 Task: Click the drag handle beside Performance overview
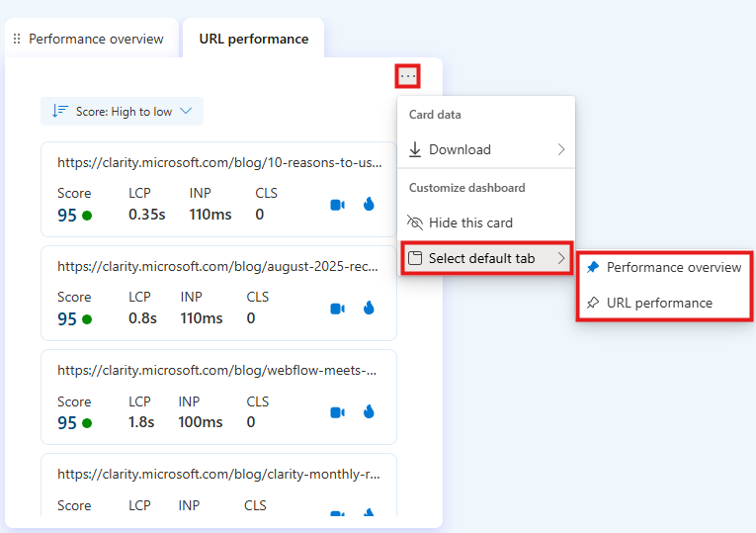tap(17, 39)
